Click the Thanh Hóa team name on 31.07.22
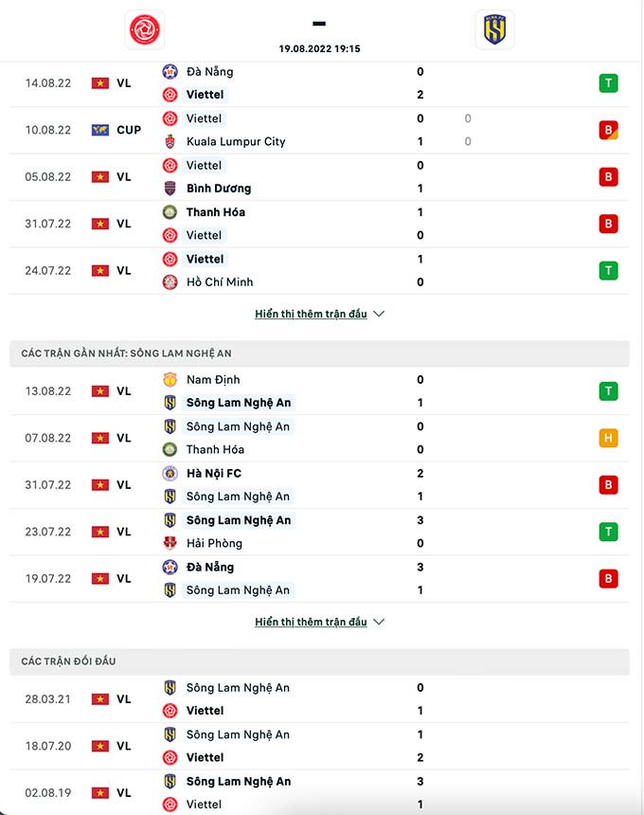 tap(216, 212)
